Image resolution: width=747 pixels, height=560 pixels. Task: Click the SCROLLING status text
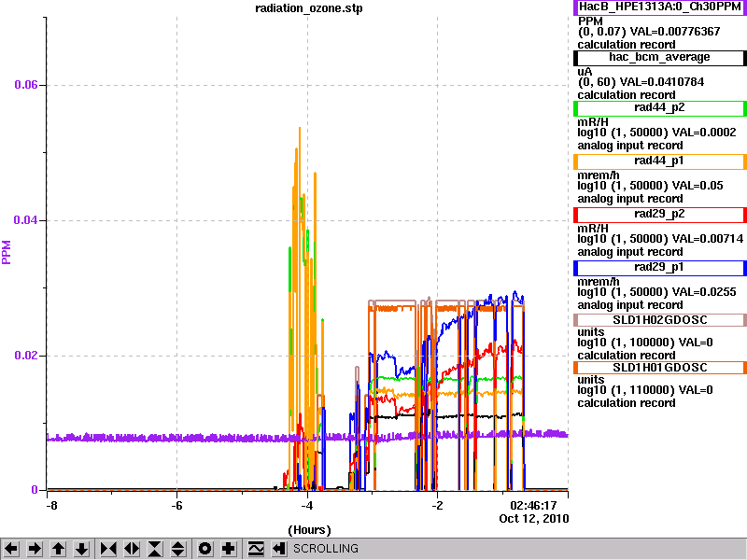click(x=326, y=549)
